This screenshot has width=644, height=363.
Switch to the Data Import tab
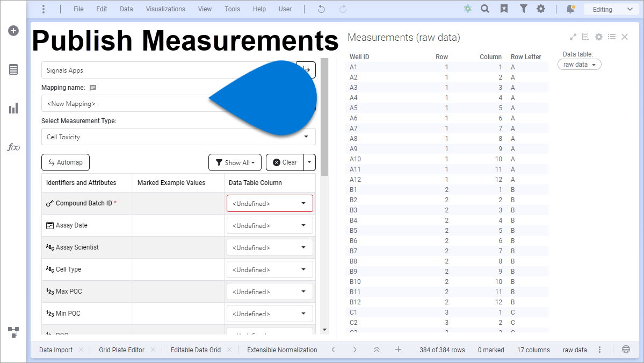56,350
